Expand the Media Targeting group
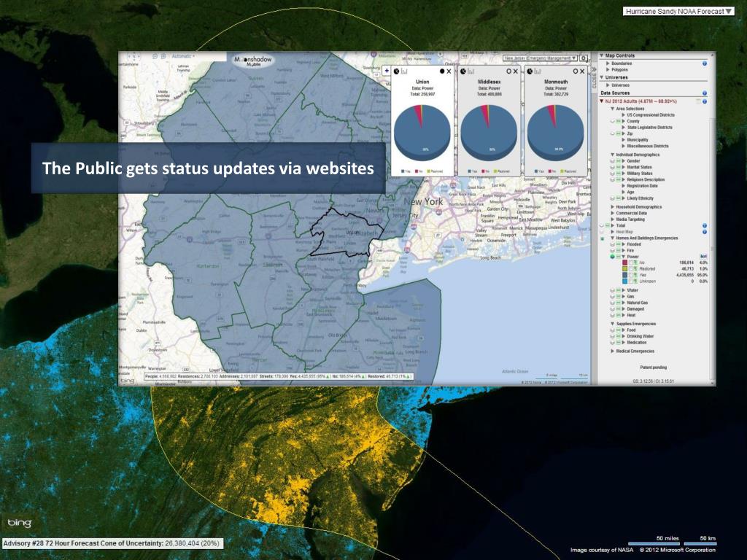 tap(613, 219)
